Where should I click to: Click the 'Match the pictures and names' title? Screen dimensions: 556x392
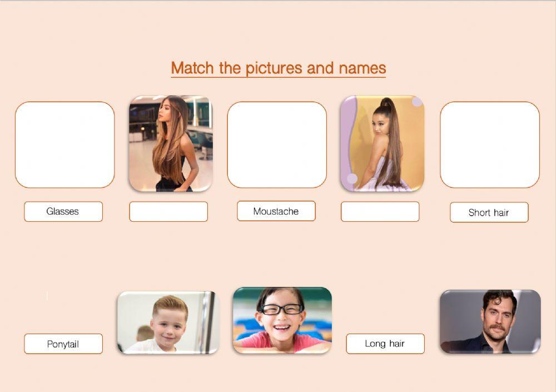pos(279,68)
